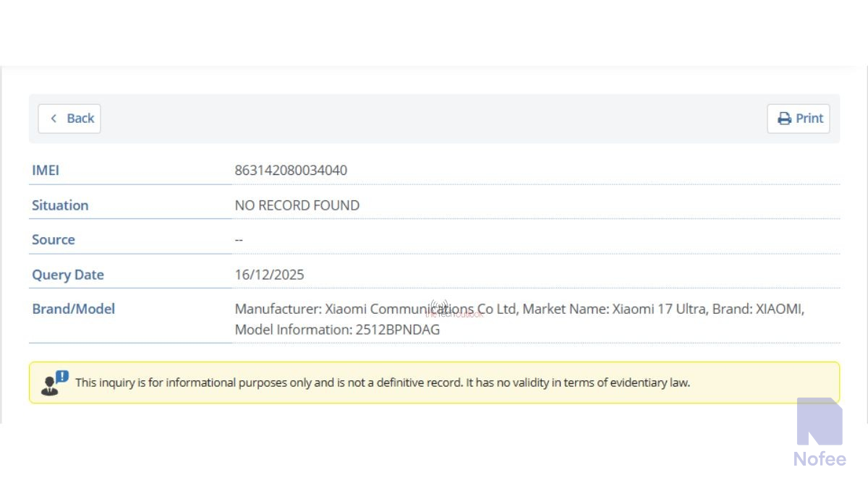Click the Print button
The width and height of the screenshot is (868, 488).
799,119
